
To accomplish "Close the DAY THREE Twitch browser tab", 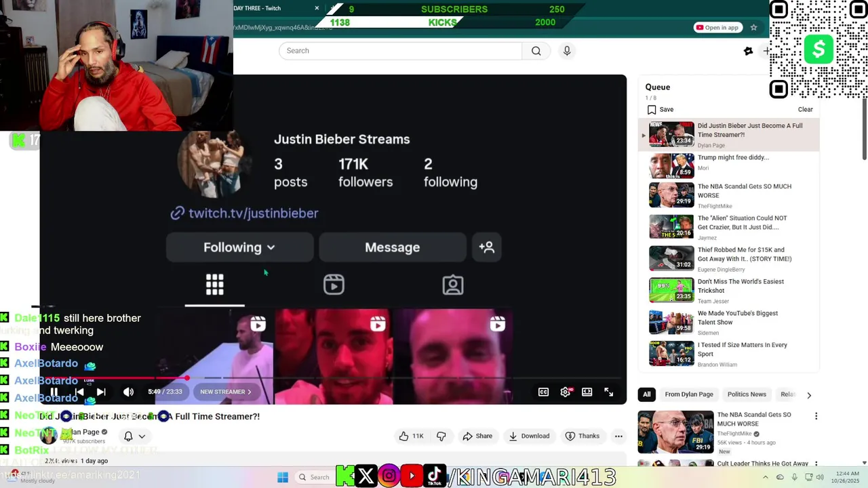I will click(317, 8).
